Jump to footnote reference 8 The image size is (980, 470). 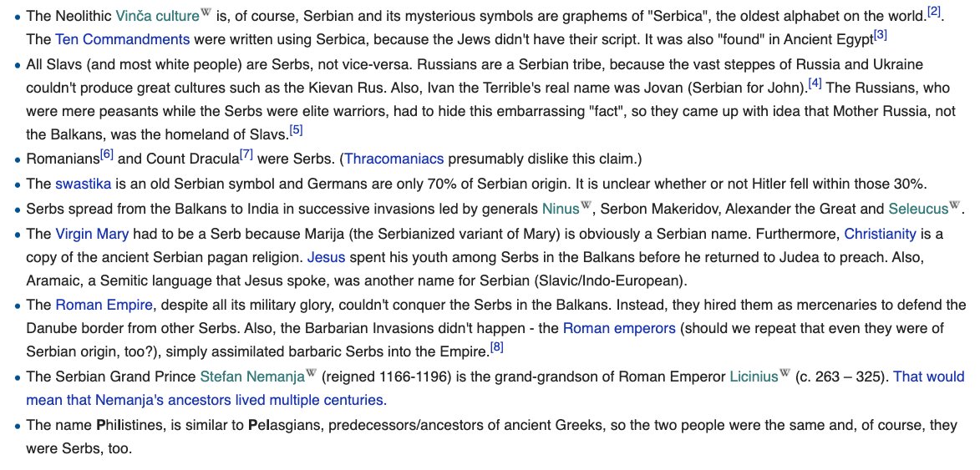(x=496, y=347)
